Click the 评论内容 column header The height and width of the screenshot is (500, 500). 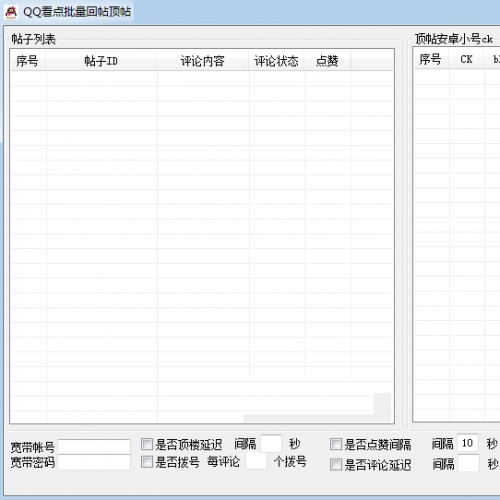[x=202, y=61]
